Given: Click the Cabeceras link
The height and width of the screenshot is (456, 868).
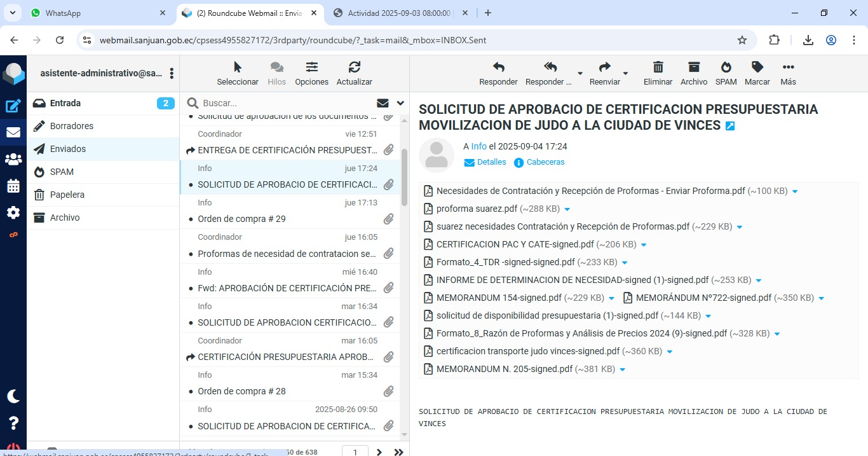Looking at the screenshot, I should (x=545, y=162).
